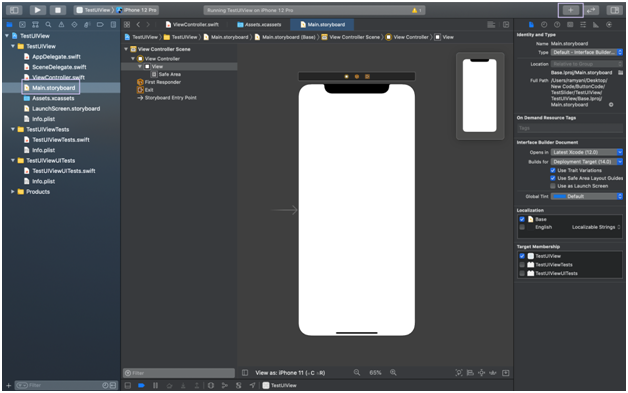Click View Controller Scene in the jump bar
The image size is (628, 393).
pyautogui.click(x=350, y=37)
